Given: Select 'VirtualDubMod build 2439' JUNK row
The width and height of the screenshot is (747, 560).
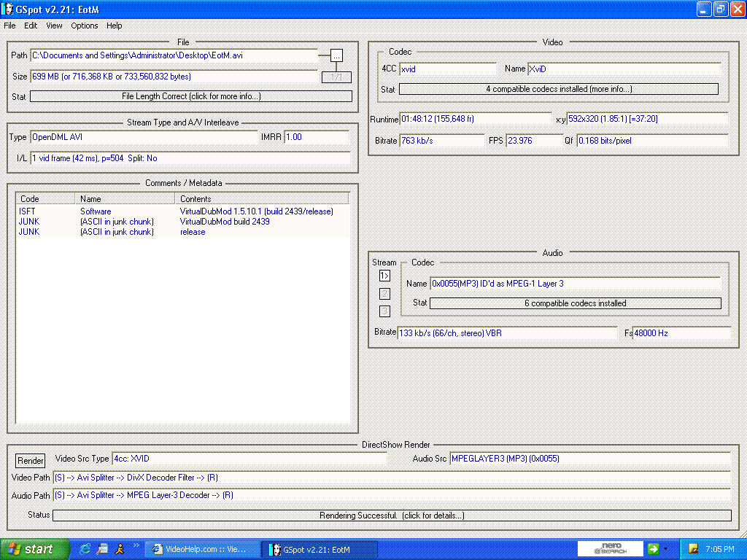Looking at the screenshot, I should (x=182, y=222).
